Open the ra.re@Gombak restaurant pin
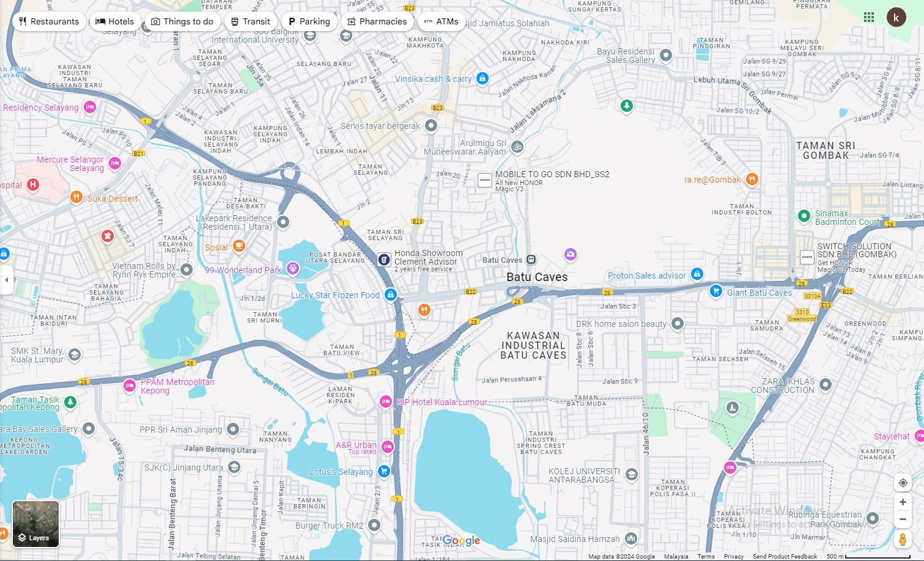The image size is (924, 561). (x=752, y=179)
